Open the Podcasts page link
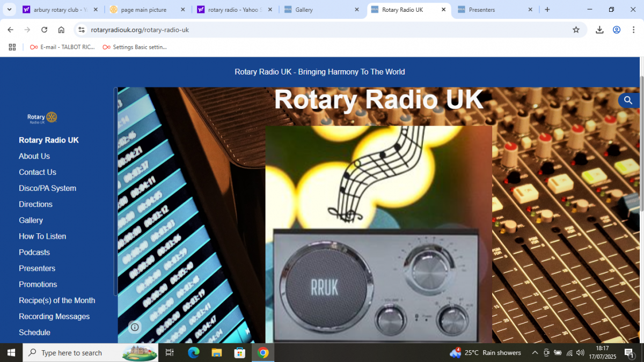 (x=34, y=253)
